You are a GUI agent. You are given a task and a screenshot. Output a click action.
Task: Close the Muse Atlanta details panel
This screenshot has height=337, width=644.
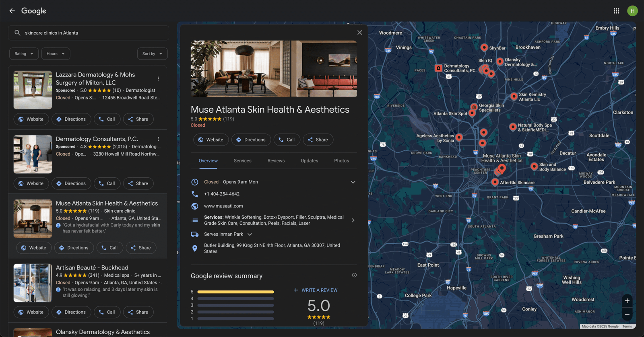(359, 33)
